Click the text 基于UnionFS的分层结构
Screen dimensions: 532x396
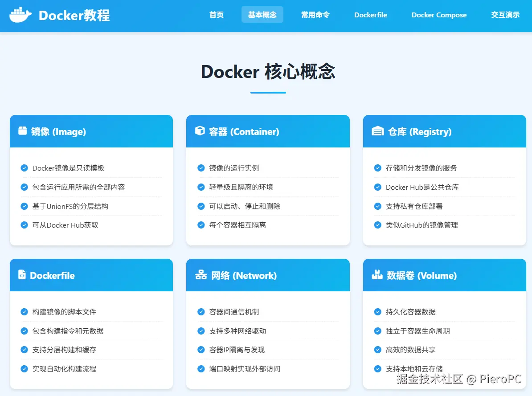click(x=70, y=206)
